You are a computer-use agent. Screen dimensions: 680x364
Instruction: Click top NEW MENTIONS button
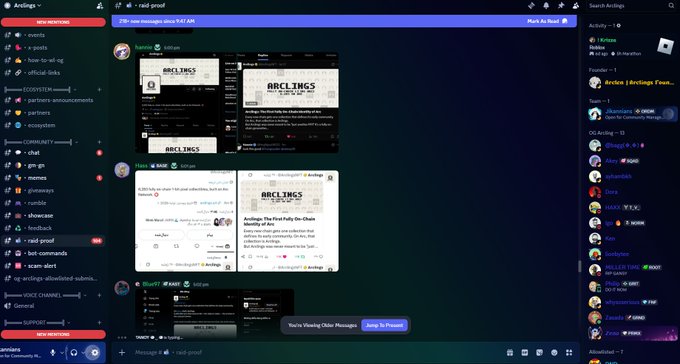tap(53, 22)
